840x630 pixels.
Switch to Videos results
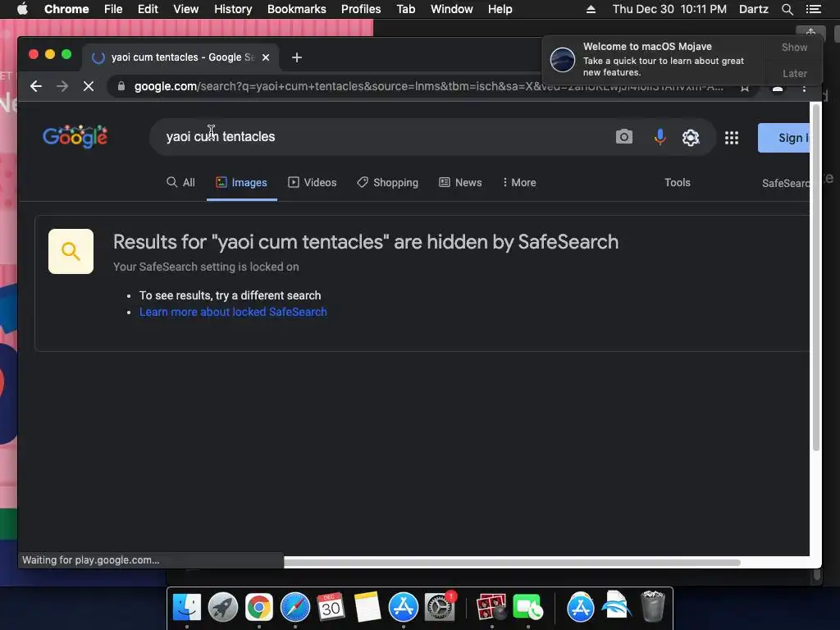(313, 183)
